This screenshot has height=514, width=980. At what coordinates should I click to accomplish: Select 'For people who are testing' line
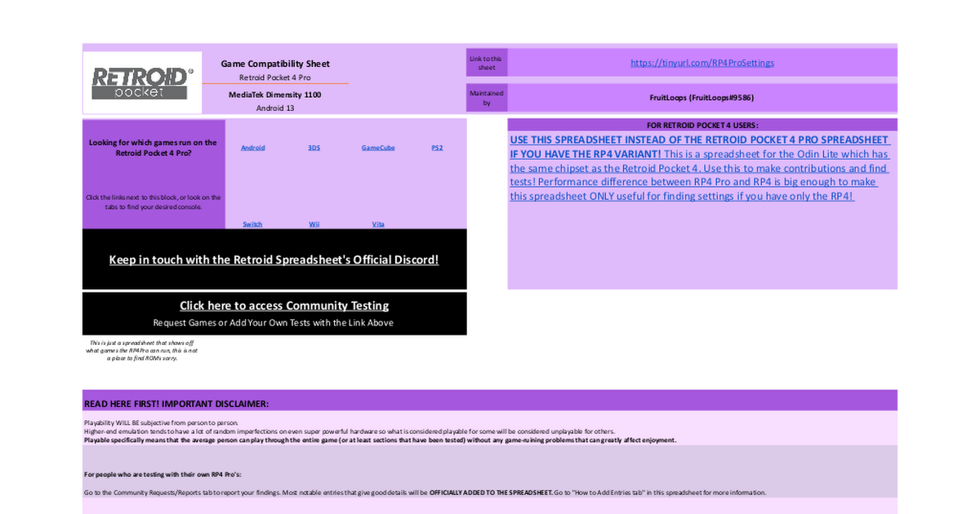(x=163, y=474)
